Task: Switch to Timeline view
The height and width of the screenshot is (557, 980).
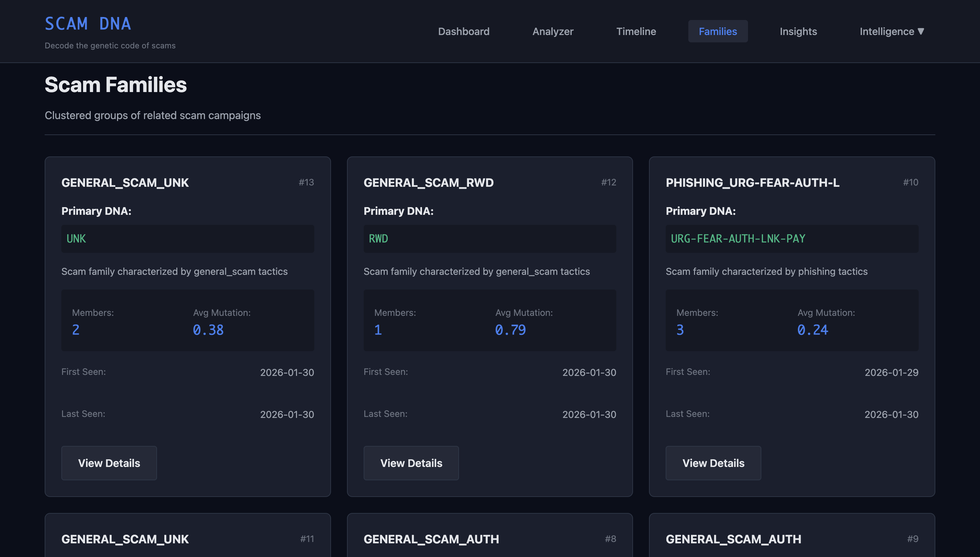Action: [636, 31]
